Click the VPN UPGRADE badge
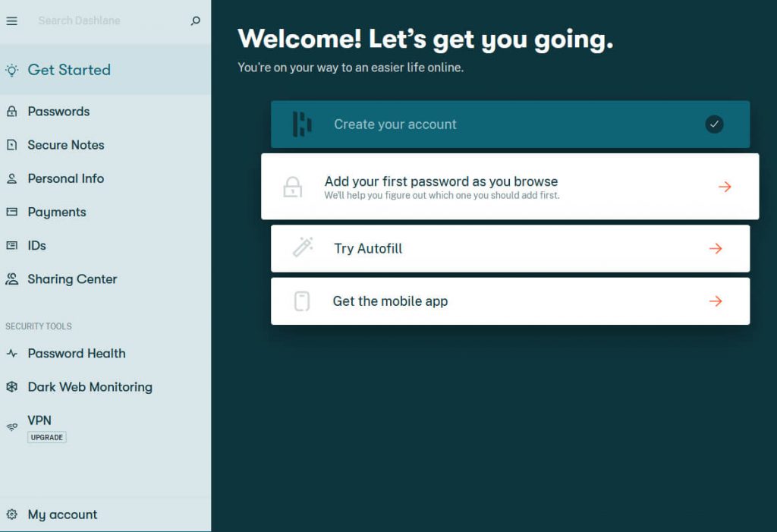 [47, 437]
